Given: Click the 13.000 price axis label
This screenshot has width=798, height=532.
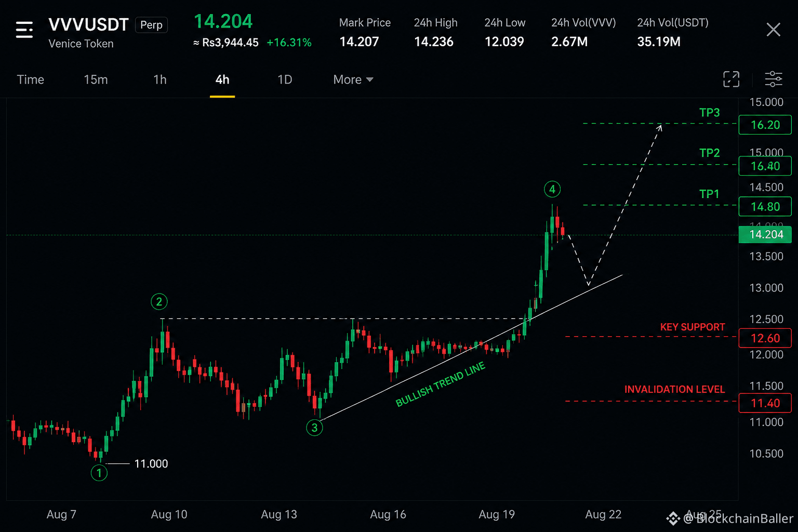Looking at the screenshot, I should (766, 288).
